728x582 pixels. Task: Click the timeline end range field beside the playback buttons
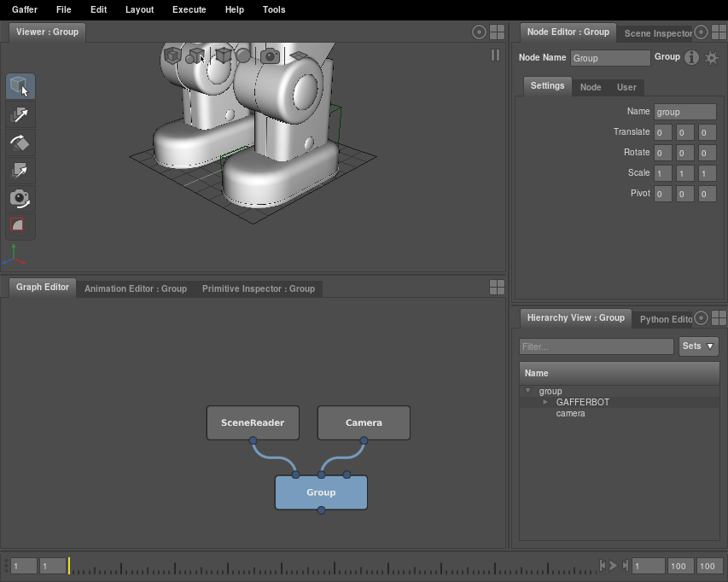click(x=647, y=566)
